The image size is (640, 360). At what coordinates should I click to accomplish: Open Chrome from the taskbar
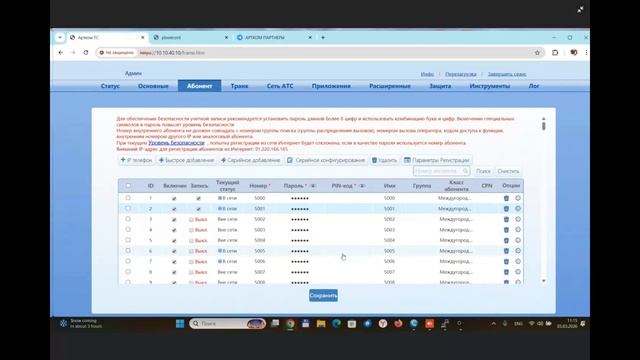tap(290, 324)
